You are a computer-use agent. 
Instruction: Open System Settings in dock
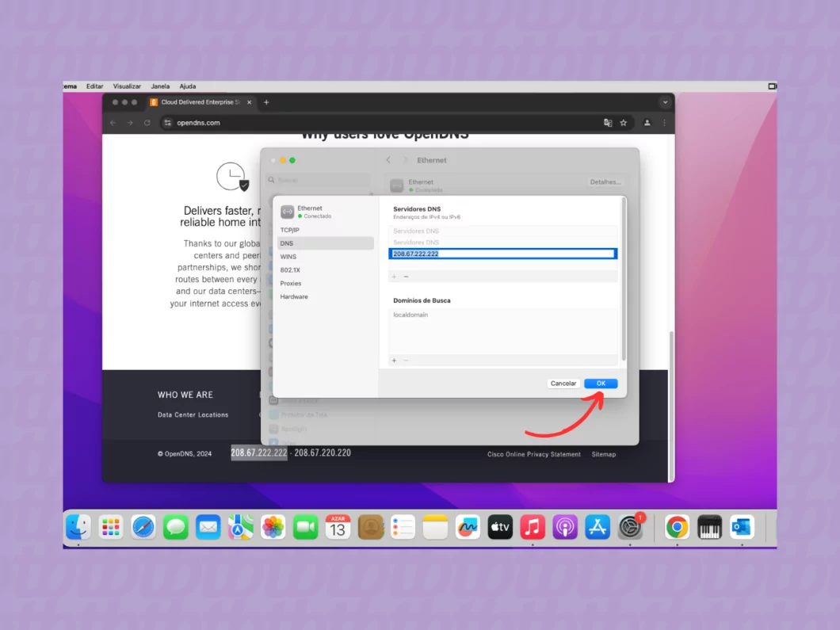[630, 527]
